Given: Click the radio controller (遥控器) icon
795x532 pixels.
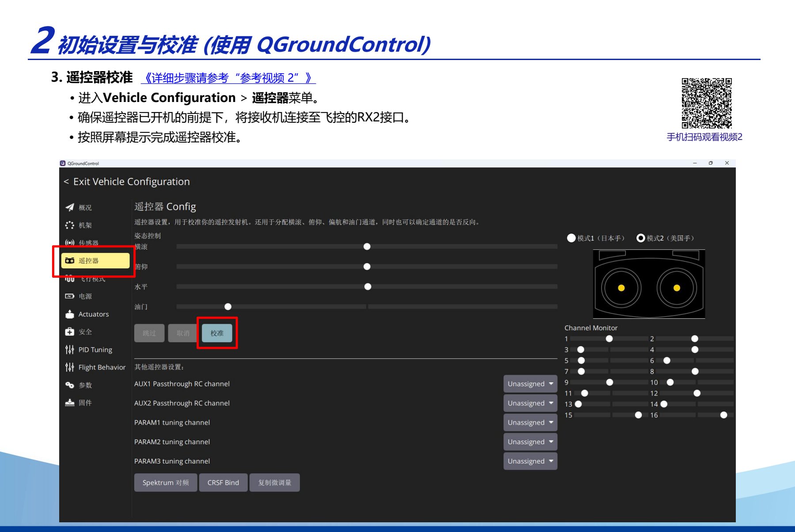Looking at the screenshot, I should tap(70, 260).
